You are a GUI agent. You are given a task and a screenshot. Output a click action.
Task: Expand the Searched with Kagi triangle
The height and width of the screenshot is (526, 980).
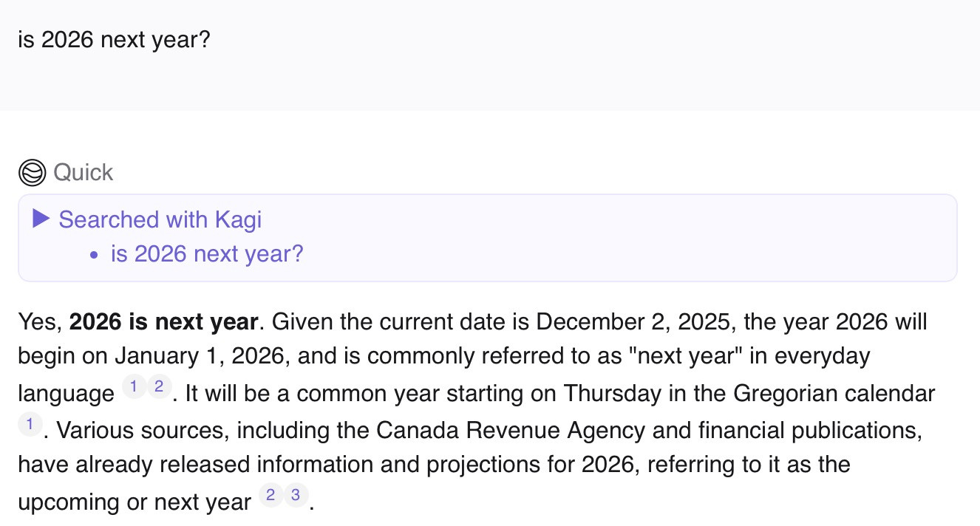pyautogui.click(x=41, y=219)
